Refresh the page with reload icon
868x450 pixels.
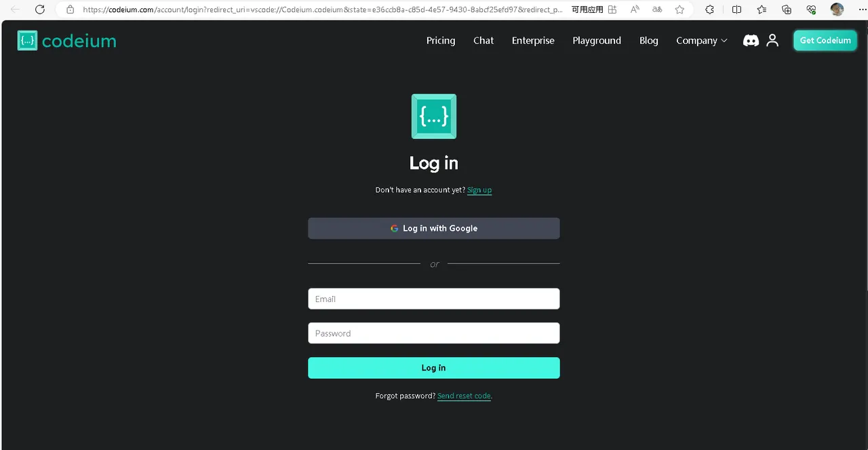click(40, 10)
